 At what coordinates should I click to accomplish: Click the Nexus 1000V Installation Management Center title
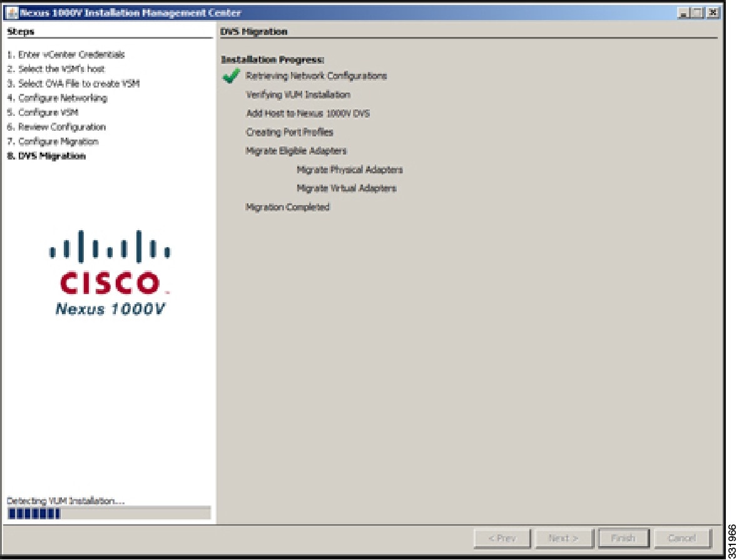[131, 13]
